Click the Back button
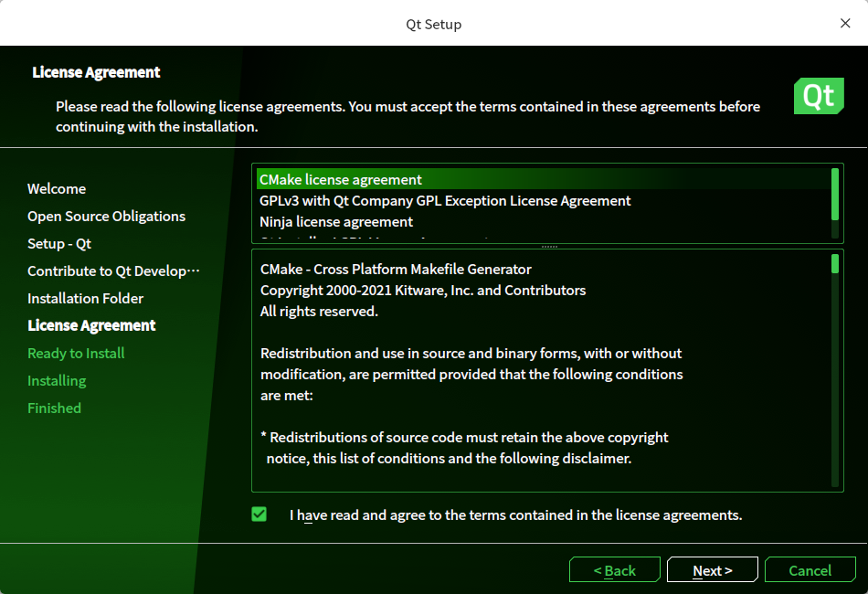The image size is (868, 594). click(x=614, y=569)
